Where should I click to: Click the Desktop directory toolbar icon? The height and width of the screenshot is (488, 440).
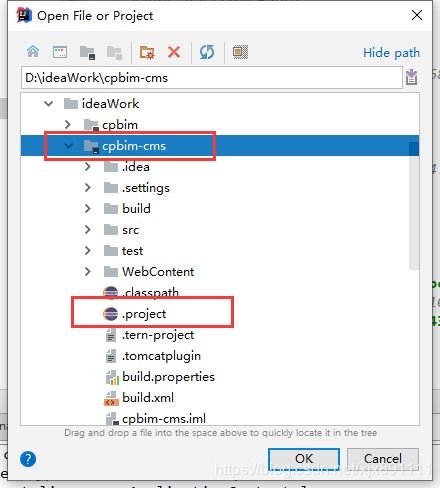point(60,52)
